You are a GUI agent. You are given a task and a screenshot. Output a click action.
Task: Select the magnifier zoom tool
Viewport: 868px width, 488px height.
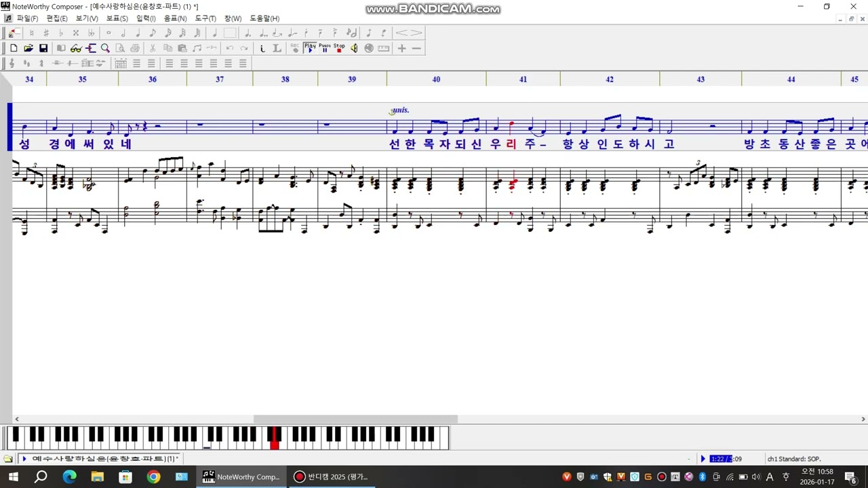(x=106, y=48)
